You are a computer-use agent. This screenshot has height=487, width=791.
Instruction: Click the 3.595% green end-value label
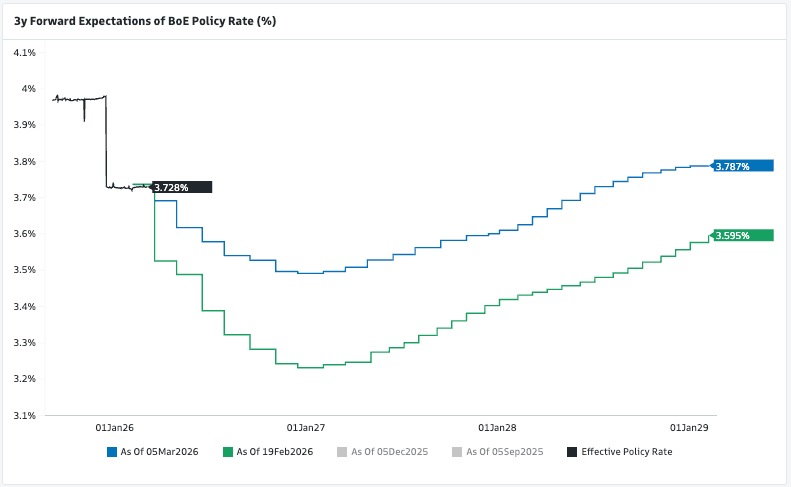pyautogui.click(x=743, y=235)
